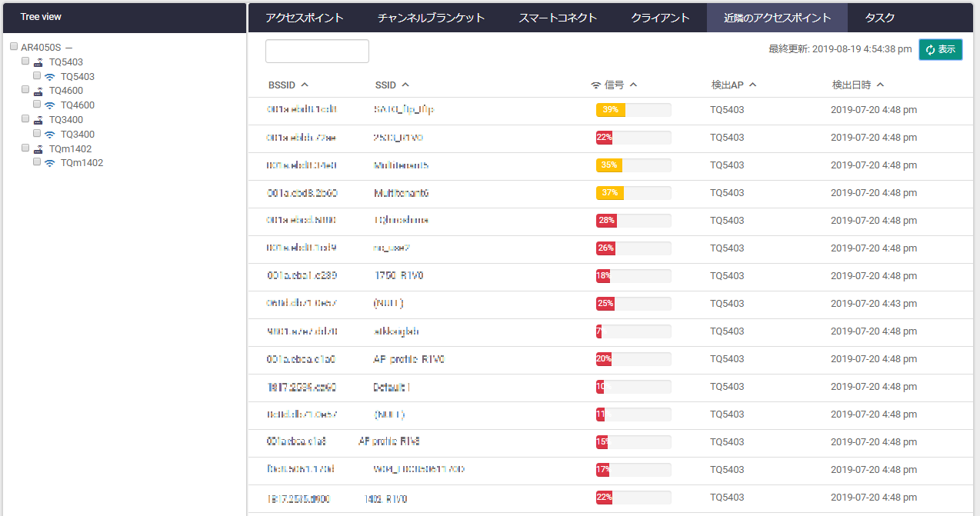Sort by 検出日時 column arrow
Image resolution: width=980 pixels, height=516 pixels.
click(x=880, y=85)
